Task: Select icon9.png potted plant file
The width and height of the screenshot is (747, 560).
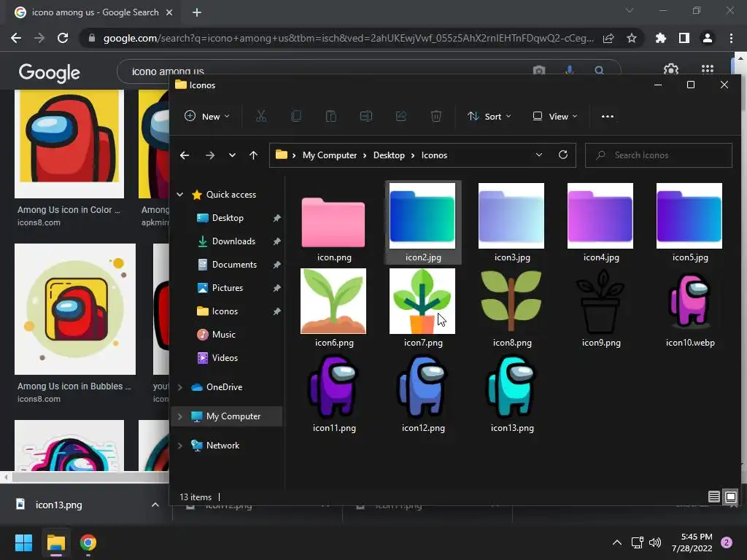Action: click(601, 308)
